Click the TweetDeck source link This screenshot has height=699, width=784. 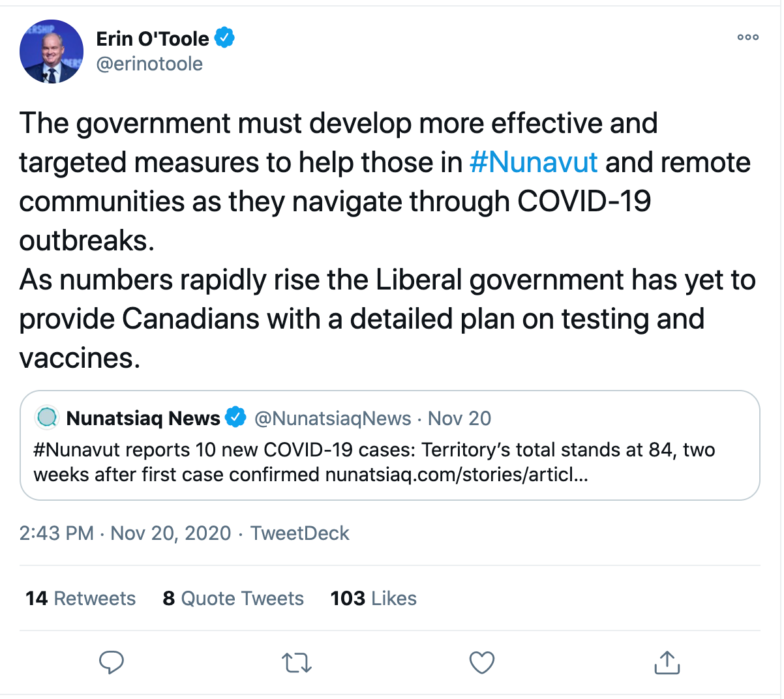(300, 533)
